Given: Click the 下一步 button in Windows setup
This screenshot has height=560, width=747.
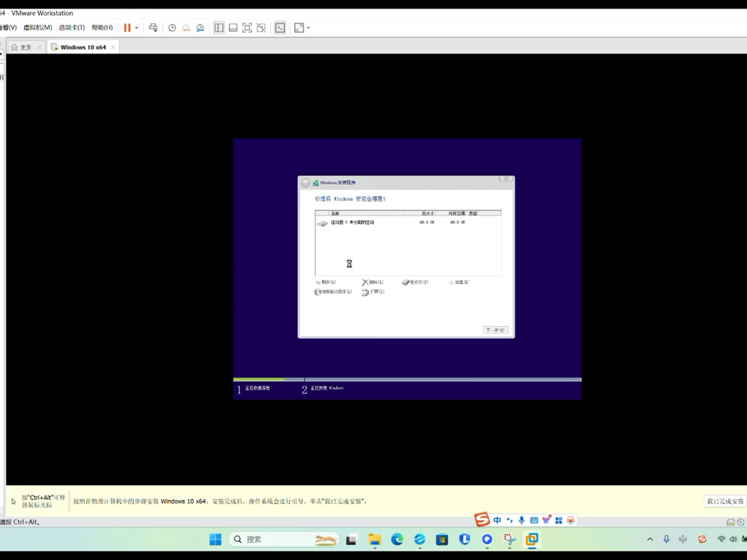Looking at the screenshot, I should pos(496,329).
